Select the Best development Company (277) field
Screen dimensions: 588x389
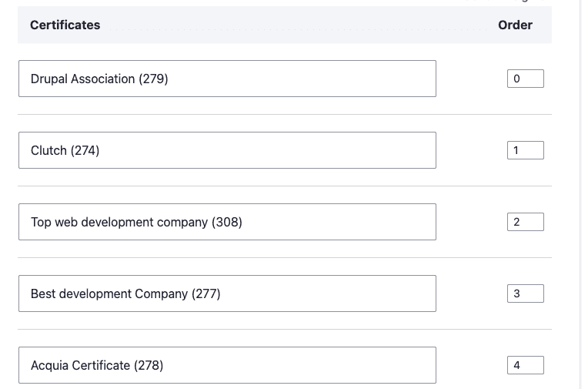coord(227,293)
